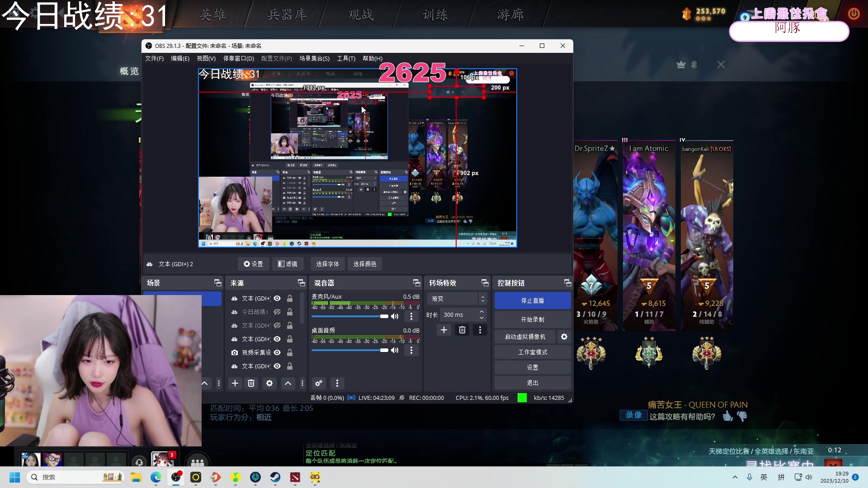Show the hidden 文本 (GDI+) source

point(277,325)
